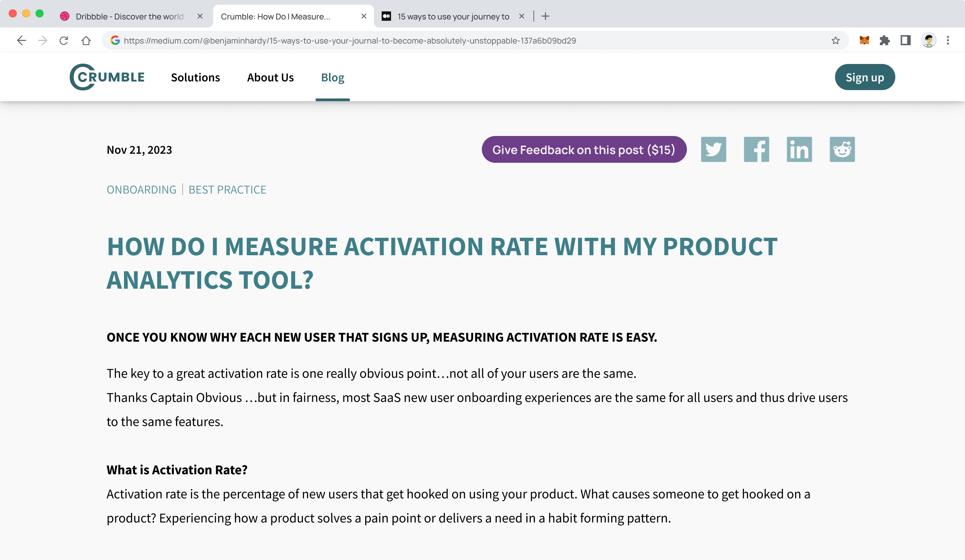Share post on LinkedIn icon
The width and height of the screenshot is (965, 560).
point(799,149)
